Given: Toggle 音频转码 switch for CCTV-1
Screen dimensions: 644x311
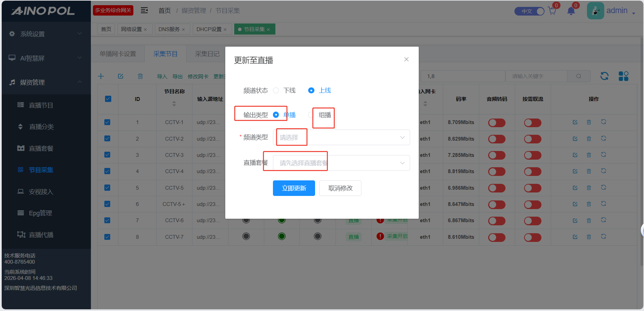Looking at the screenshot, I should click(496, 123).
